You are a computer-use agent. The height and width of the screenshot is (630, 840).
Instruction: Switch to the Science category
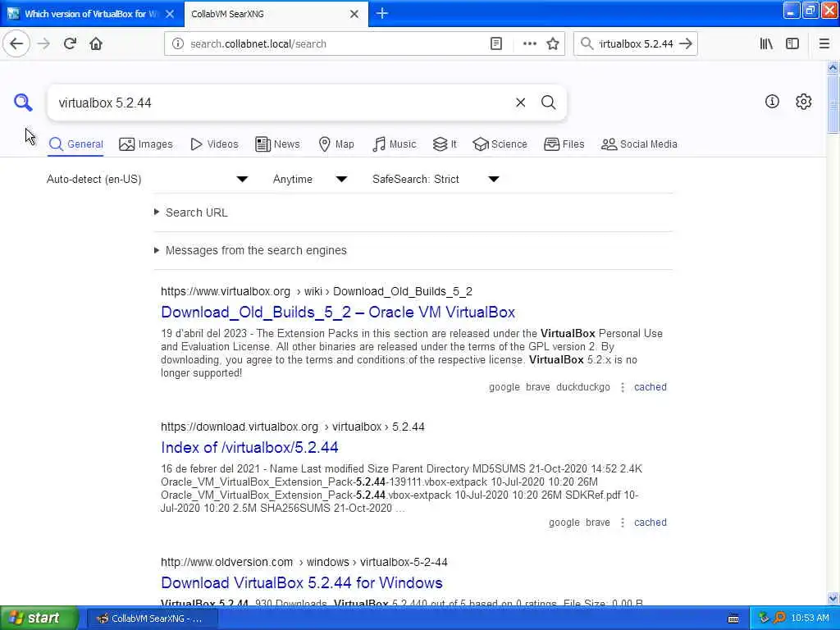500,144
